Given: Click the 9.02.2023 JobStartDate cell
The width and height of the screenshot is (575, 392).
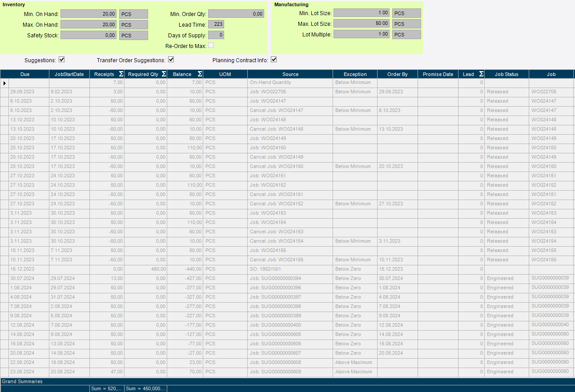Looking at the screenshot, I should [69, 92].
